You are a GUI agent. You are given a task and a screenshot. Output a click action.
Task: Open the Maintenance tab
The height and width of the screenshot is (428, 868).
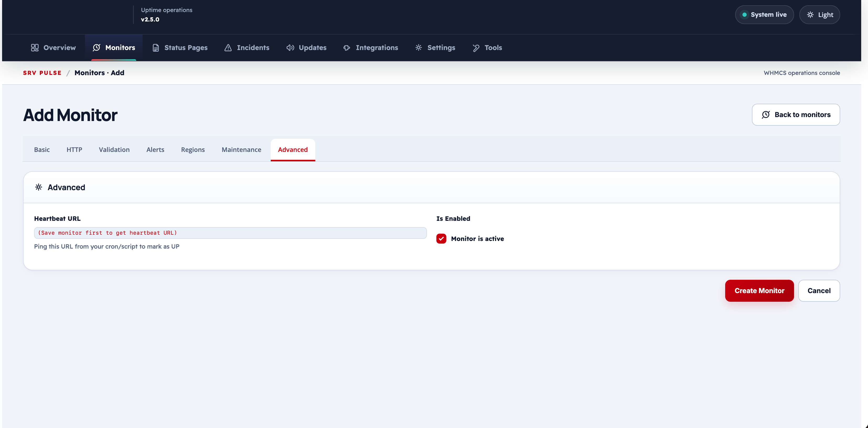(241, 150)
